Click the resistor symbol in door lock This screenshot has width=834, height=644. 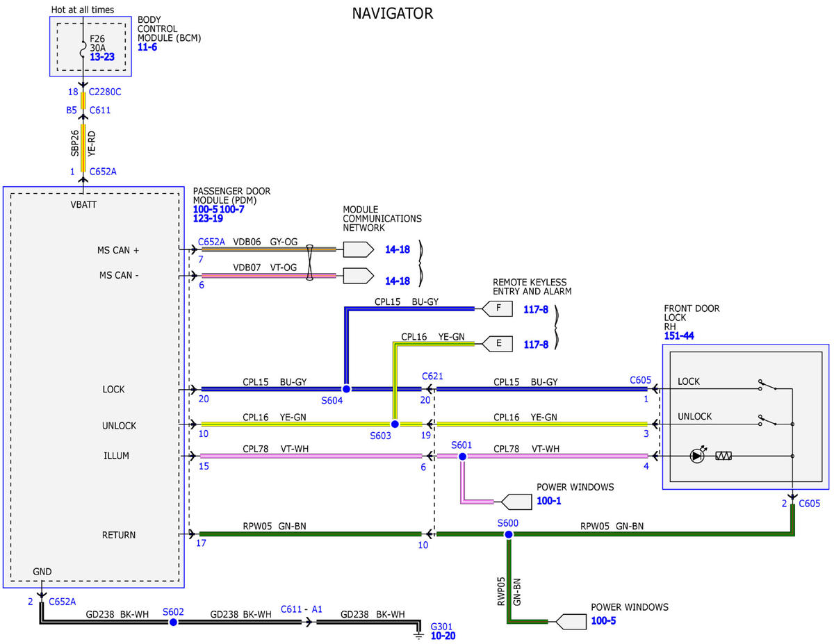click(x=724, y=456)
